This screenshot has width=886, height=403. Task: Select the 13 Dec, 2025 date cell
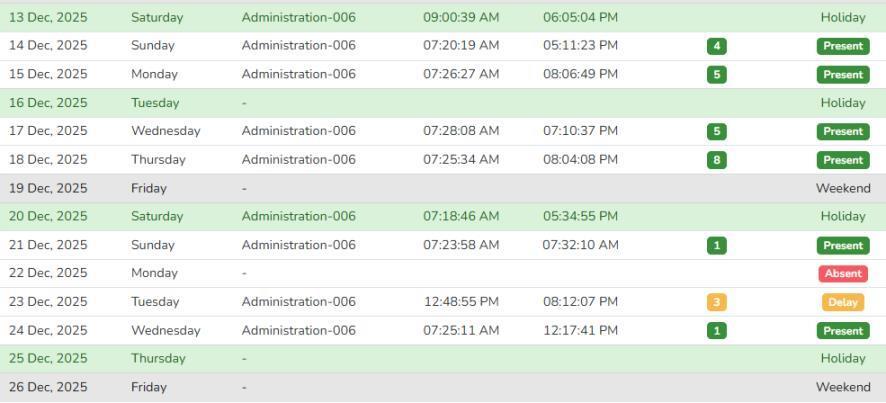point(48,17)
